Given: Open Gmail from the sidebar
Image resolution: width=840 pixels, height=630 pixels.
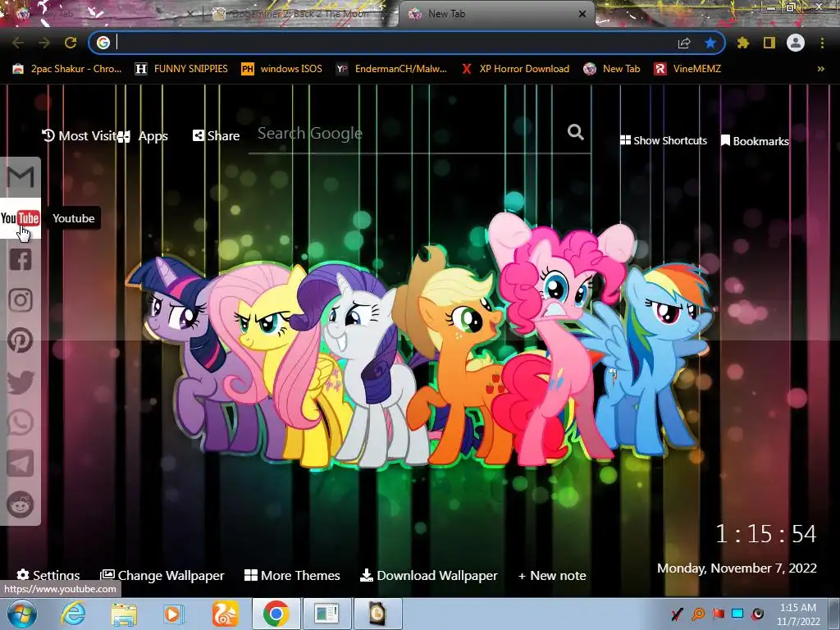Looking at the screenshot, I should pyautogui.click(x=21, y=177).
